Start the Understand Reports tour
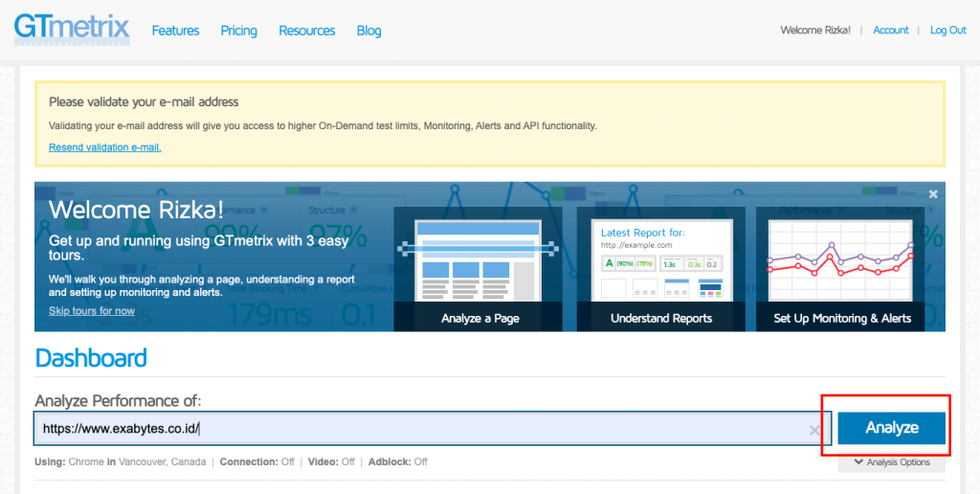 coord(661,269)
